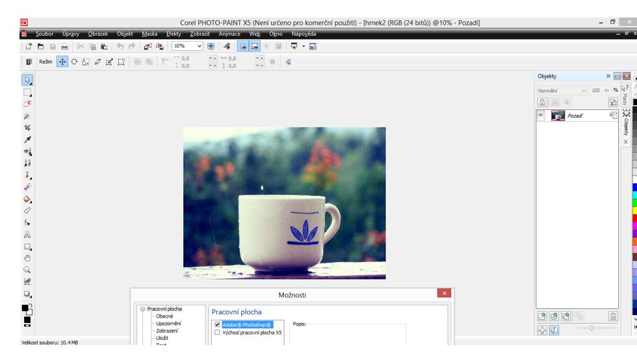
Task: Select the Zobrazení tree item
Action: click(167, 331)
